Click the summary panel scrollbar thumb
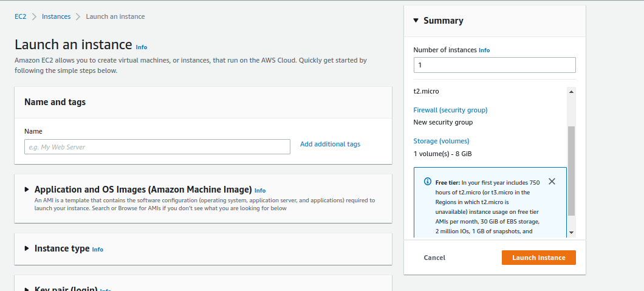 (571, 171)
